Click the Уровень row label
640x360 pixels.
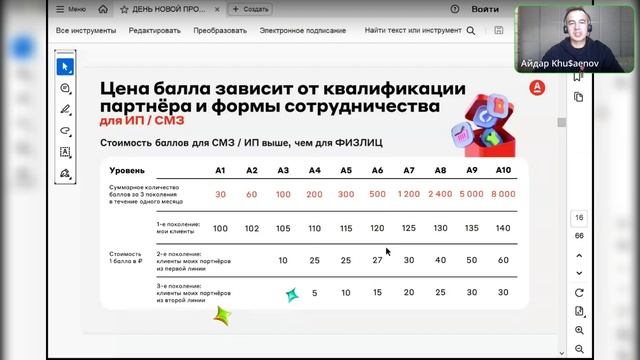coord(127,171)
